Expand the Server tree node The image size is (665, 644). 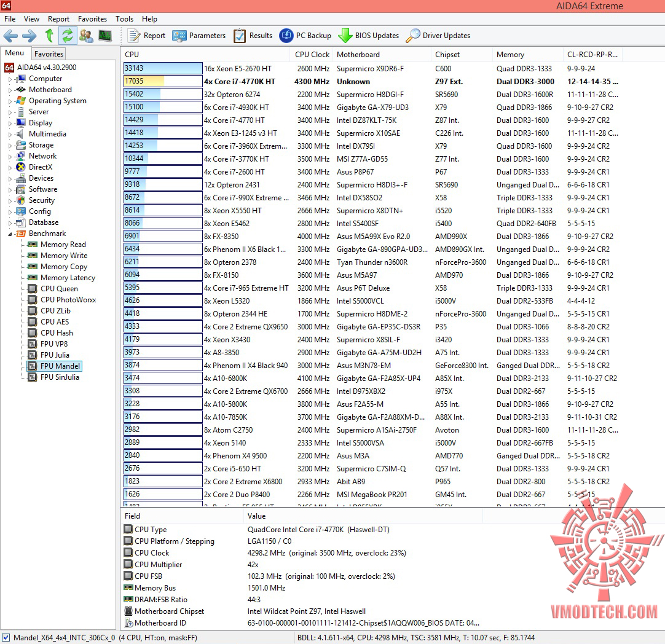coord(10,112)
